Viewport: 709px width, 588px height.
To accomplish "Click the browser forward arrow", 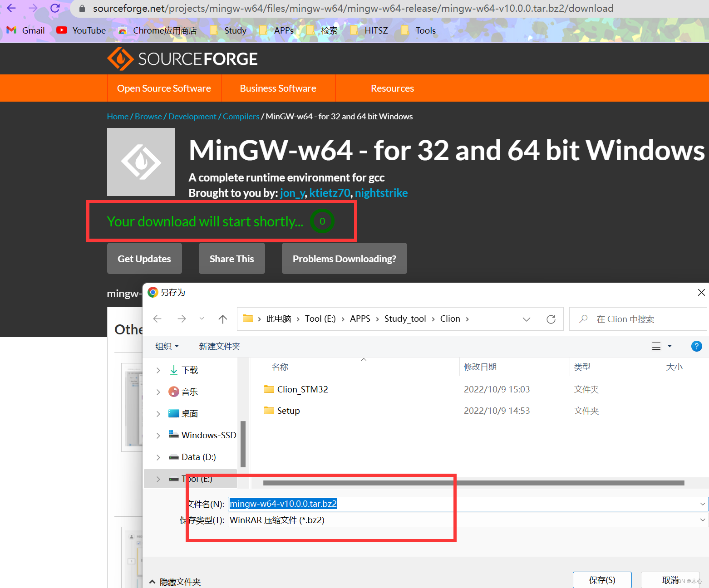I will coord(33,8).
